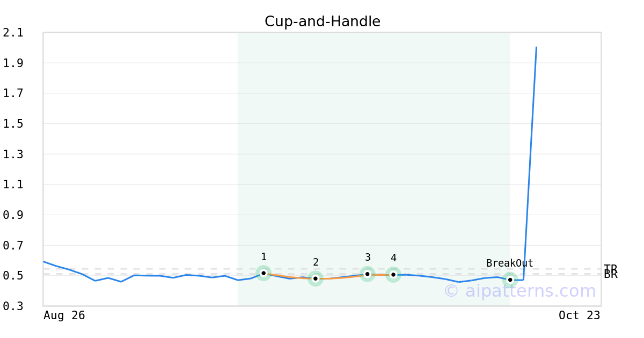This screenshot has height=338, width=644.
Task: Click pattern point marker 1
Action: 264,273
